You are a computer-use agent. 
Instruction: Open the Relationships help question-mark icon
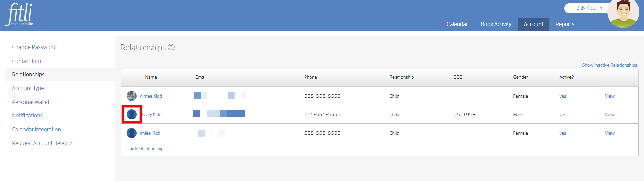click(171, 47)
